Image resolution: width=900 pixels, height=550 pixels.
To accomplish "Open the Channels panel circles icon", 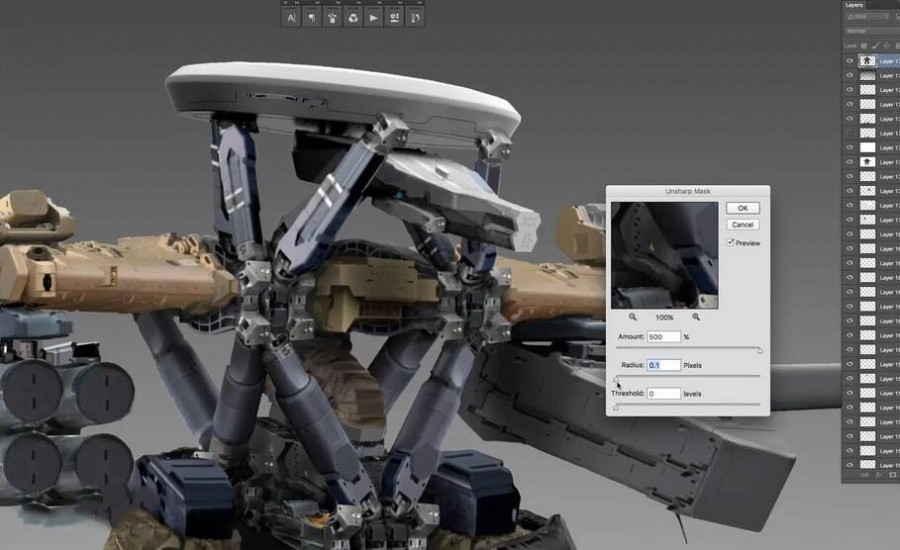I will point(353,18).
